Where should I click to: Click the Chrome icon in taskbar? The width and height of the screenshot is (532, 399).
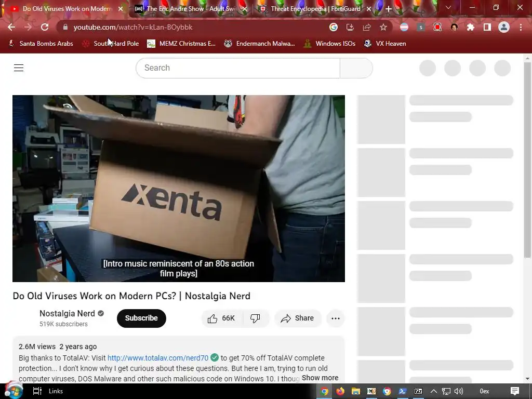324,392
